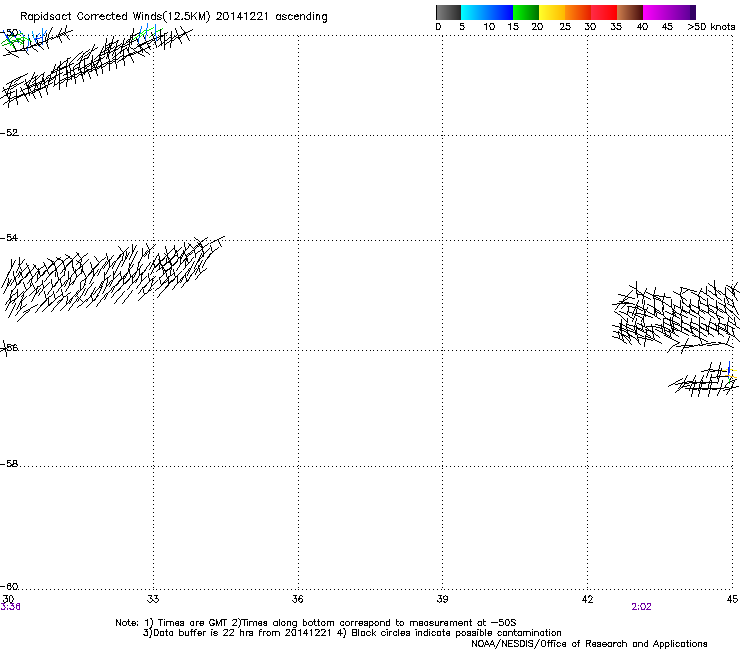Click the '36' longitude axis label
The width and height of the screenshot is (740, 650).
coord(297,599)
